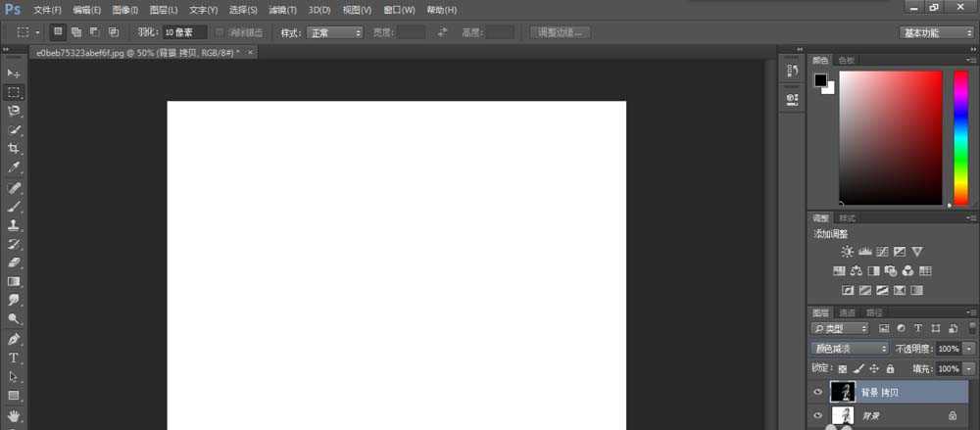This screenshot has height=430, width=980.
Task: Click the 调整边缘... button
Action: 561,32
